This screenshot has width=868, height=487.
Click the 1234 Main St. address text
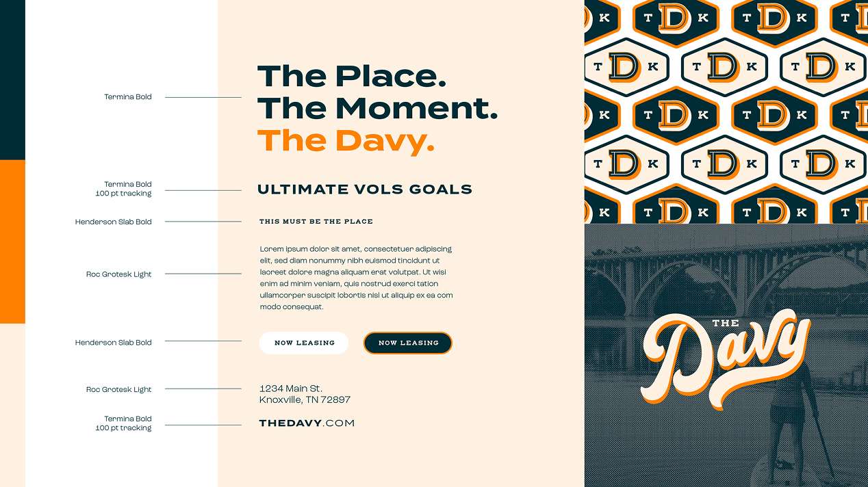pos(291,389)
